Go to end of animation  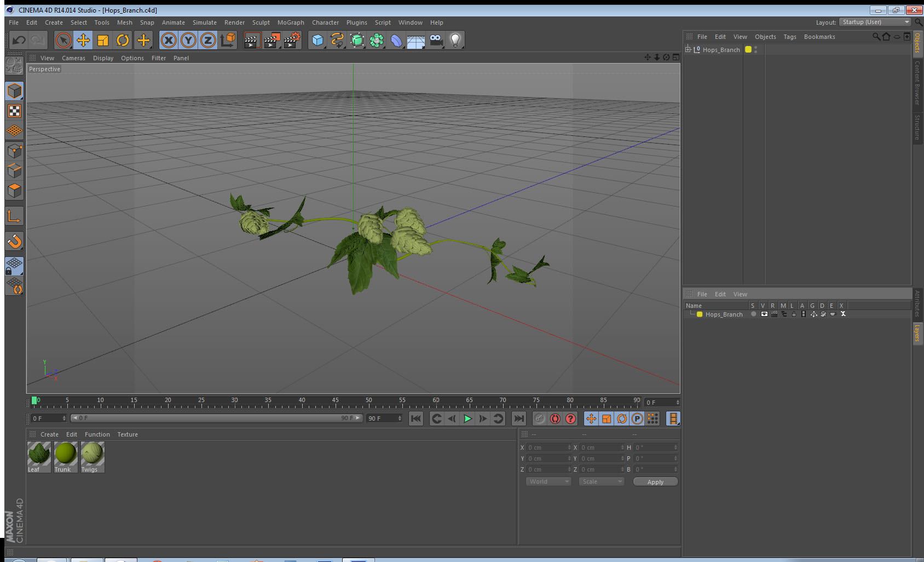518,418
